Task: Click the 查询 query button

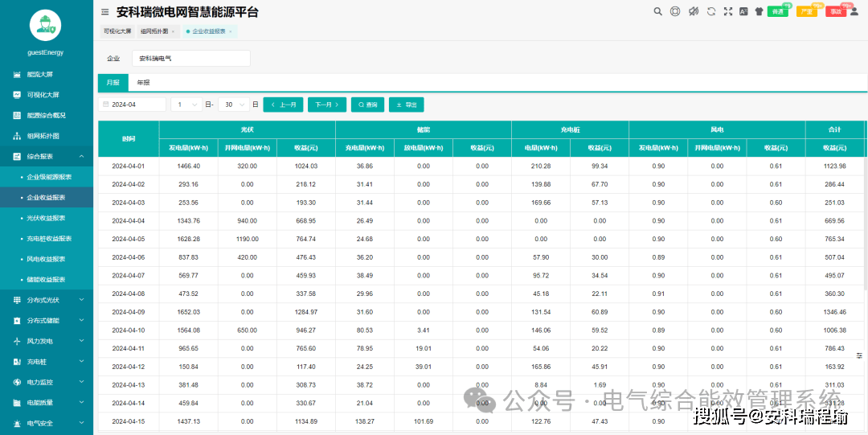Action: tap(367, 105)
